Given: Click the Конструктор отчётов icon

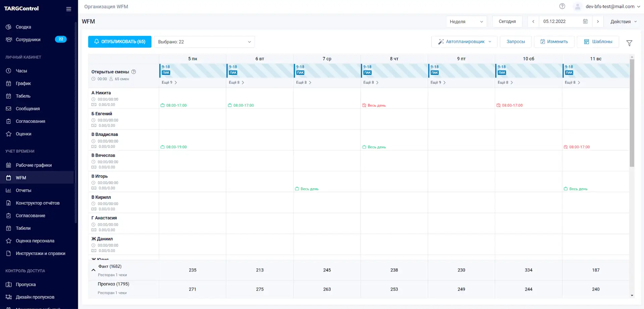Looking at the screenshot, I should point(9,203).
